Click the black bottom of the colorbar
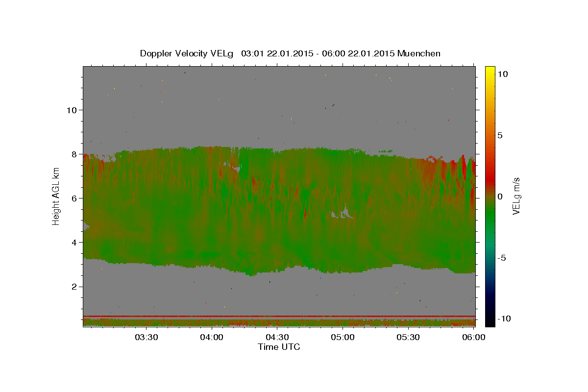The width and height of the screenshot is (588, 392). tap(490, 322)
